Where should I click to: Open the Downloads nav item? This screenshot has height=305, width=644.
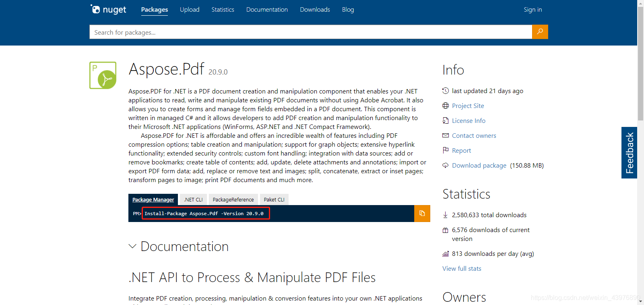click(315, 10)
